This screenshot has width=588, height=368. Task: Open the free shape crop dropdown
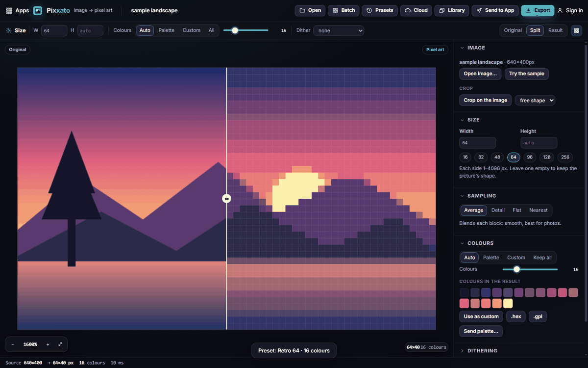pyautogui.click(x=535, y=100)
